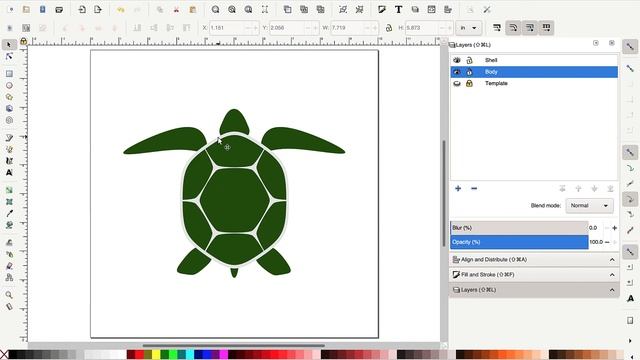This screenshot has width=640, height=360.
Task: Select the Ellipse tool
Action: 9,86
